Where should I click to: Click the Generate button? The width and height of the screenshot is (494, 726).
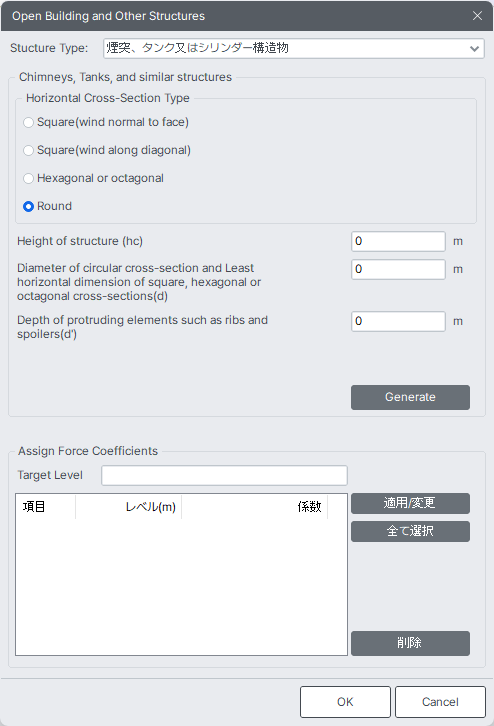pos(410,397)
